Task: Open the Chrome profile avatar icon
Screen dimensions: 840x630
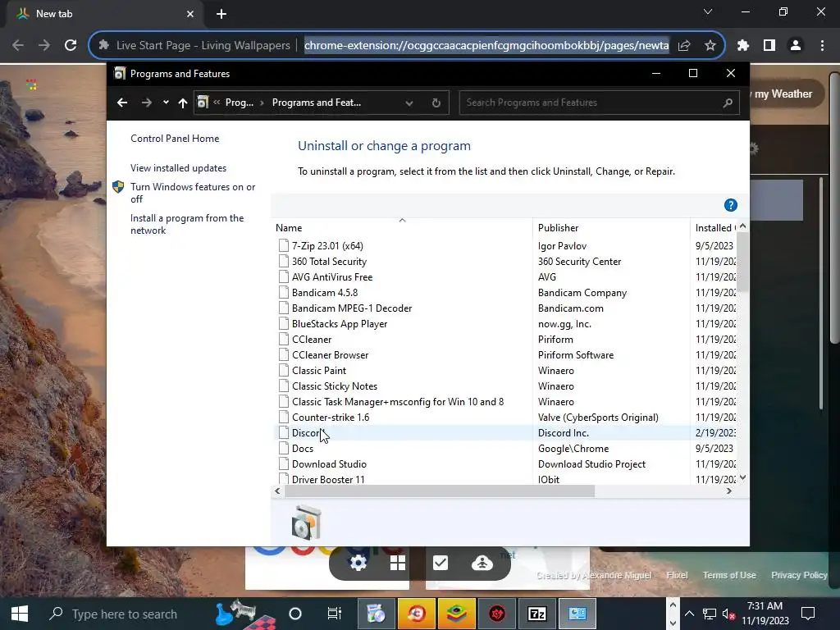Action: coord(796,46)
